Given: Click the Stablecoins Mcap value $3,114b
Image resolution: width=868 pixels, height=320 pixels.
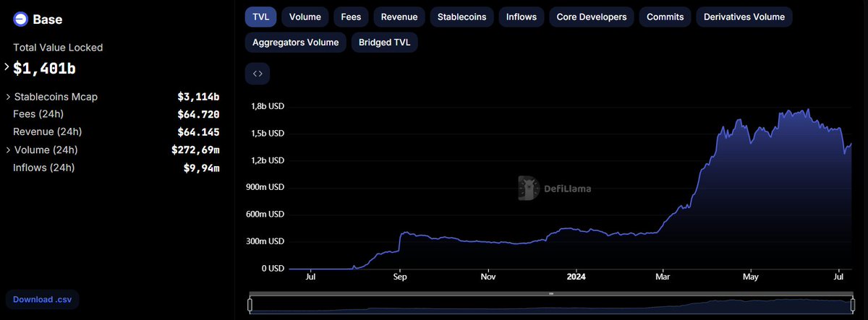Looking at the screenshot, I should point(198,97).
